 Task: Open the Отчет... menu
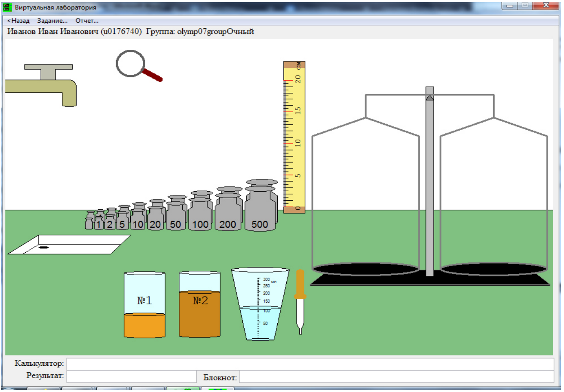click(x=87, y=20)
